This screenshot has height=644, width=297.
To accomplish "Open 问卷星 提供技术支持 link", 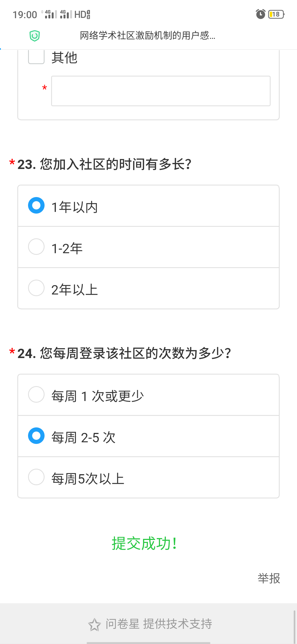I will 159,624.
